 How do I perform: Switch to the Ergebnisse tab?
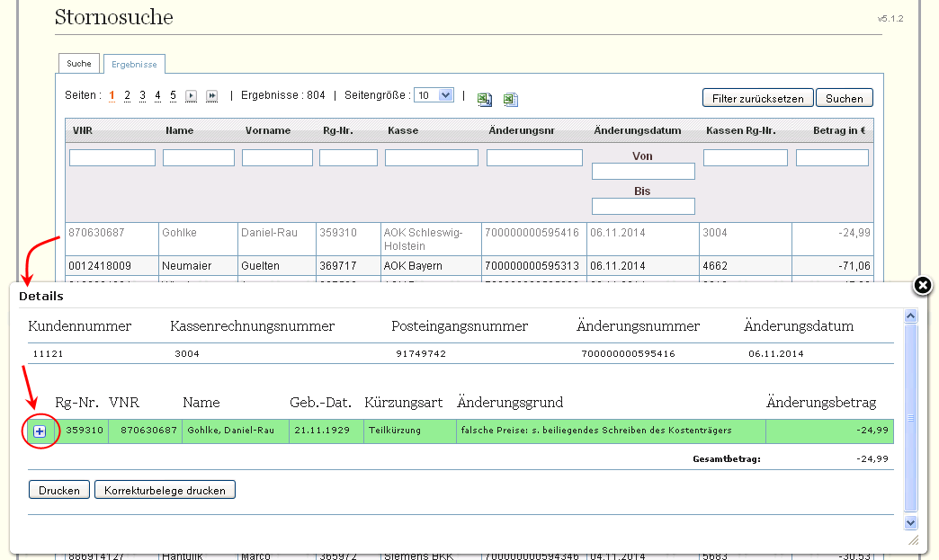point(134,64)
